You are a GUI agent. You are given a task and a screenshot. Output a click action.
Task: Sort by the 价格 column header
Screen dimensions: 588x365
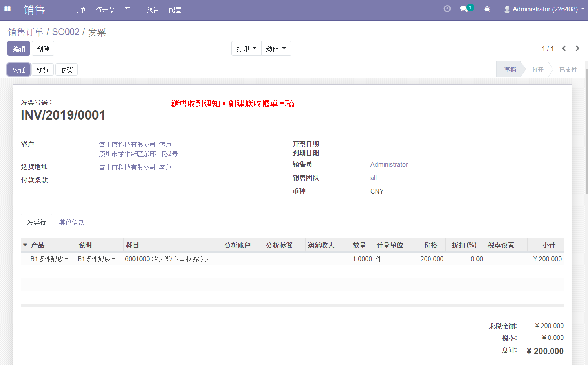pos(430,245)
